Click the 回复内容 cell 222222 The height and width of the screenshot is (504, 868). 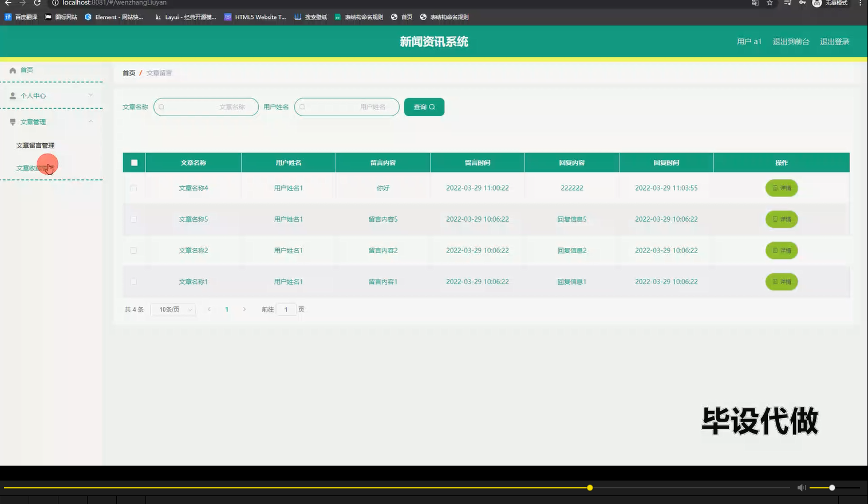(572, 188)
